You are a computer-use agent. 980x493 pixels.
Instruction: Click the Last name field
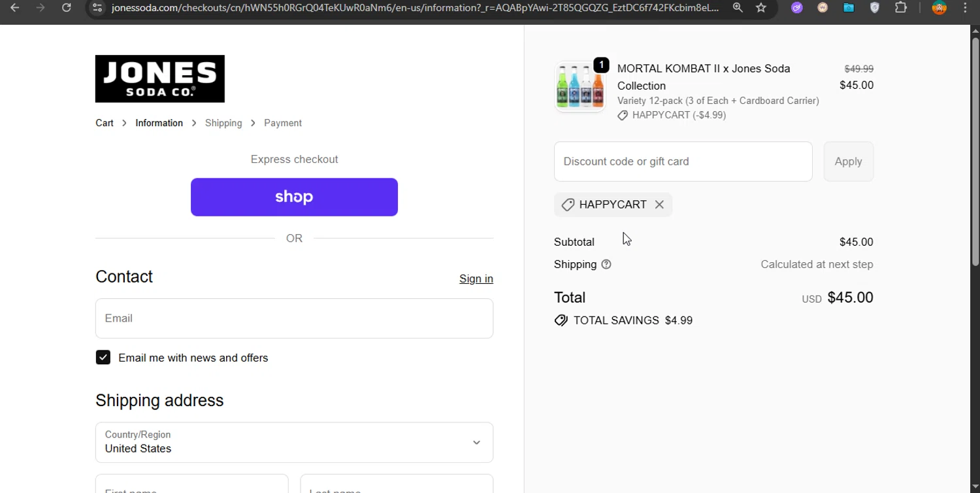(397, 484)
